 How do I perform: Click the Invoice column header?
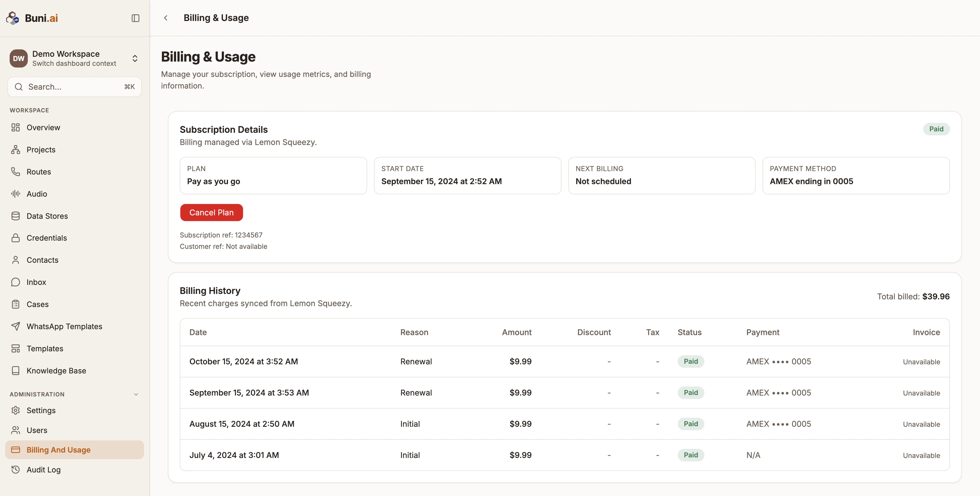click(926, 332)
